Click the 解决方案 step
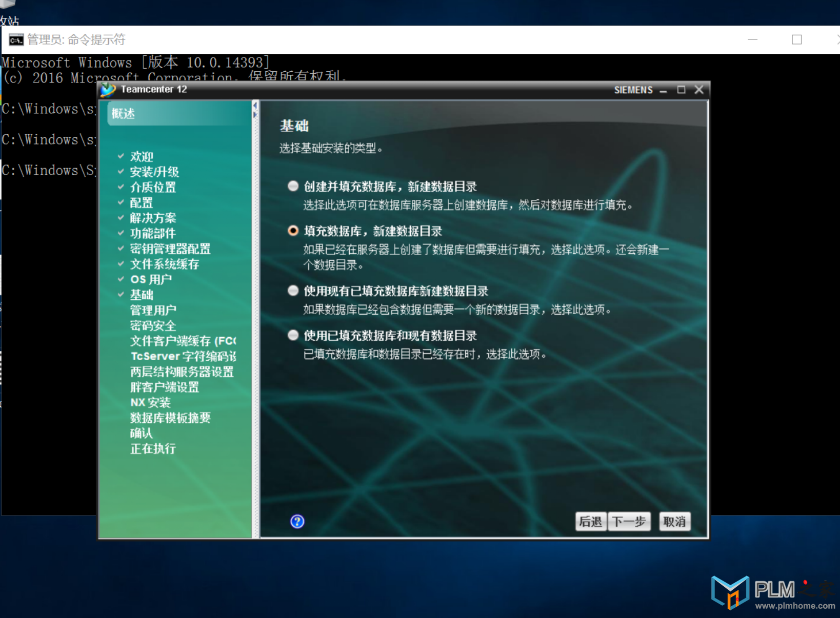Screen dimensions: 840x618 pos(153,218)
